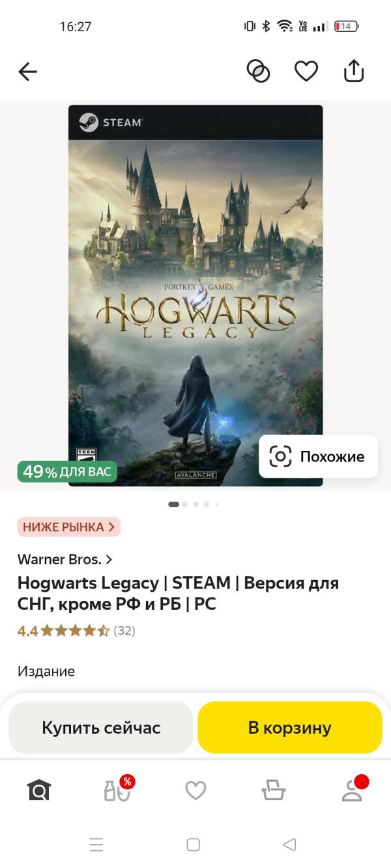This screenshot has height=868, width=391.
Task: Add item with В корзину button
Action: point(290,727)
